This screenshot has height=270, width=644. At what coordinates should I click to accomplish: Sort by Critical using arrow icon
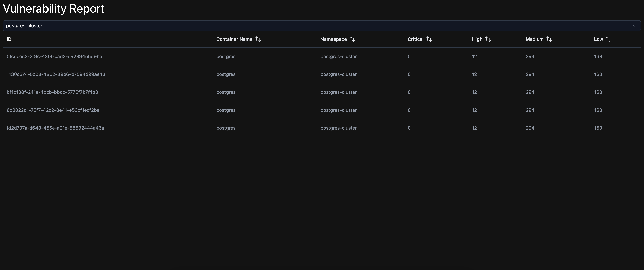(x=429, y=39)
